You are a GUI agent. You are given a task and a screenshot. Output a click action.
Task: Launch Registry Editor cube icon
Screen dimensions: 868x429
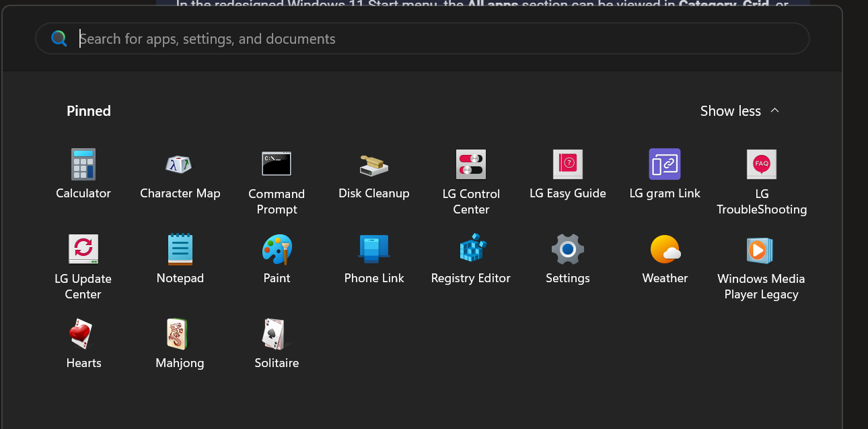coord(472,249)
